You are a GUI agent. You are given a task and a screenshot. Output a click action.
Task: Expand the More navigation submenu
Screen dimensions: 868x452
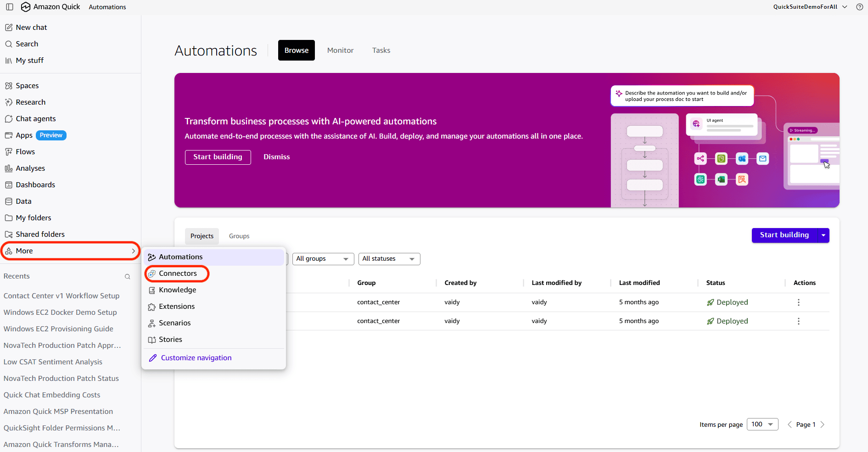point(71,251)
